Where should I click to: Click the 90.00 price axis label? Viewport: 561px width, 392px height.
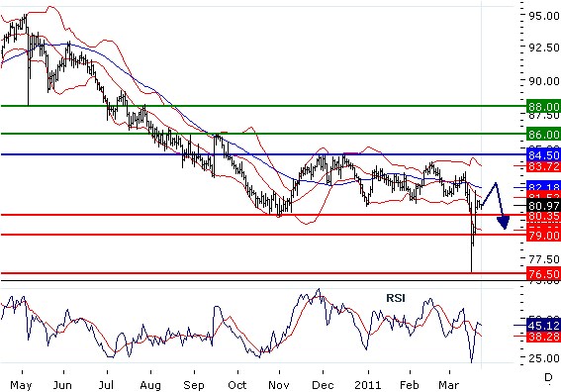coord(544,81)
